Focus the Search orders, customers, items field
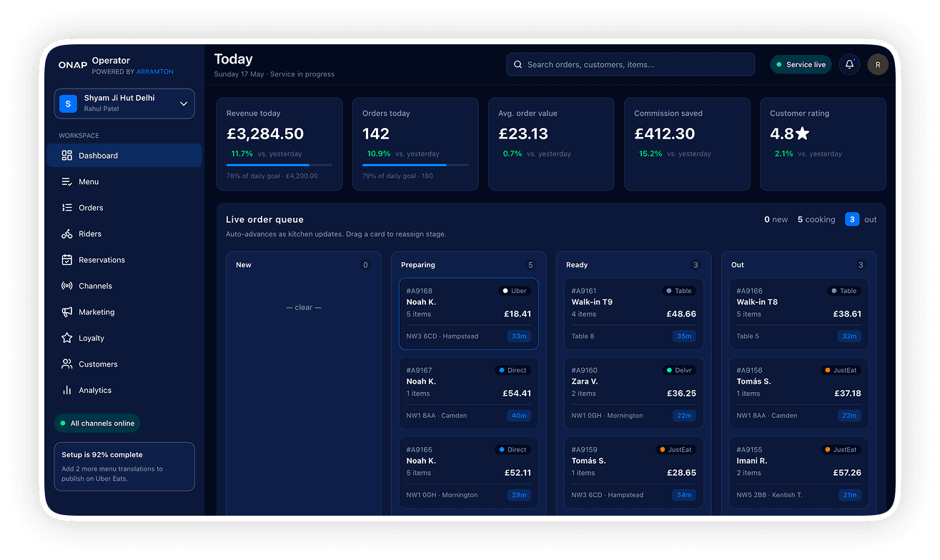This screenshot has height=560, width=940. (630, 64)
